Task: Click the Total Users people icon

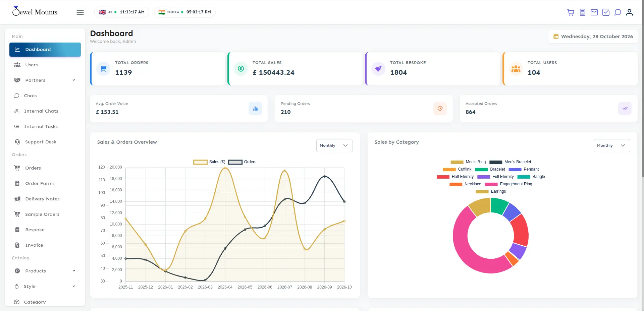Action: point(516,69)
